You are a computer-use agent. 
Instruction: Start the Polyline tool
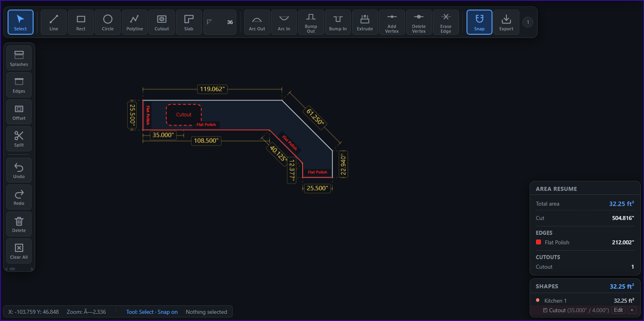coord(135,22)
